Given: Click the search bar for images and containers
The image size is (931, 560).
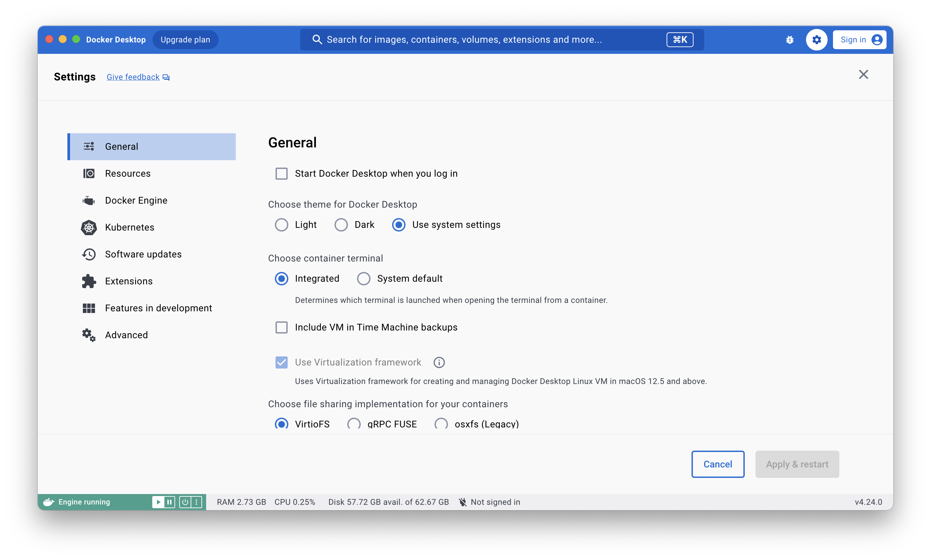Looking at the screenshot, I should pyautogui.click(x=464, y=40).
